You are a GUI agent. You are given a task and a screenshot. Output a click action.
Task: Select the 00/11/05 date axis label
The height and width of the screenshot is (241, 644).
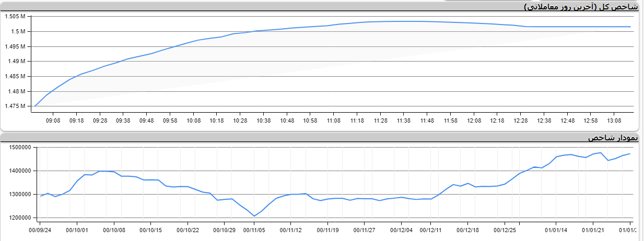(254, 230)
